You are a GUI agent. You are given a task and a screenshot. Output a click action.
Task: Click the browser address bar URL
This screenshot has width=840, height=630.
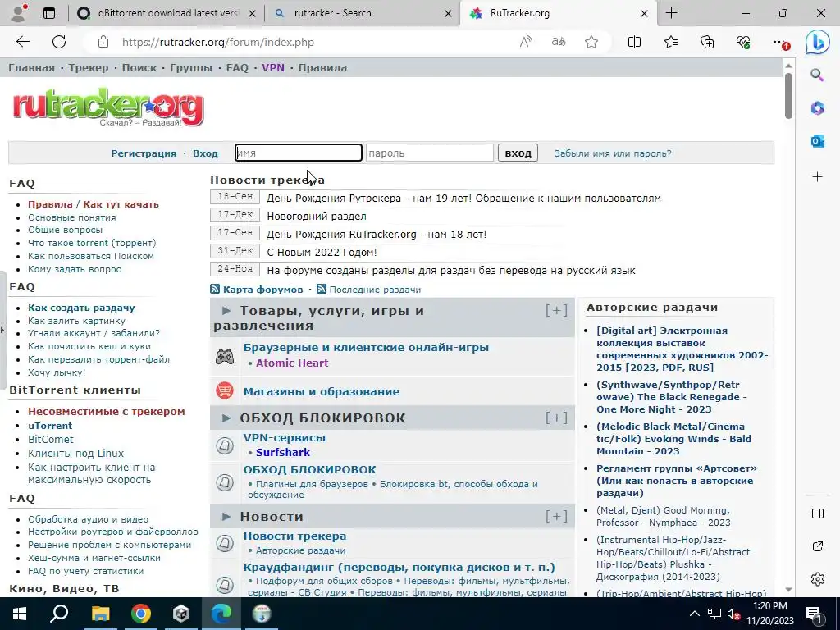point(218,42)
